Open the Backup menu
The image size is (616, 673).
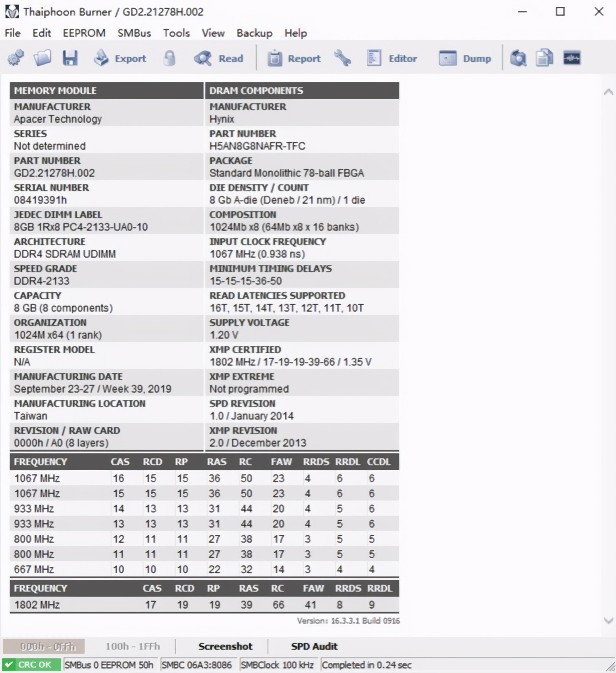254,33
